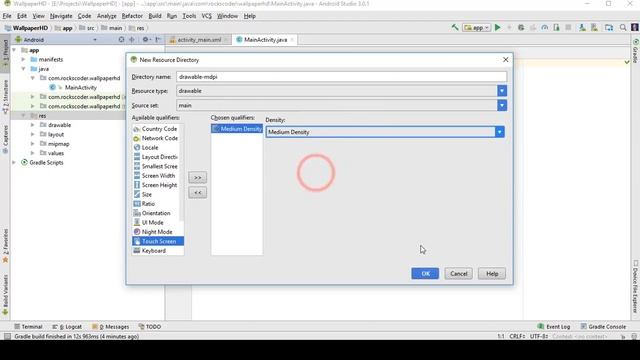Open the Source set dropdown arrow
The image size is (640, 360).
pos(502,105)
